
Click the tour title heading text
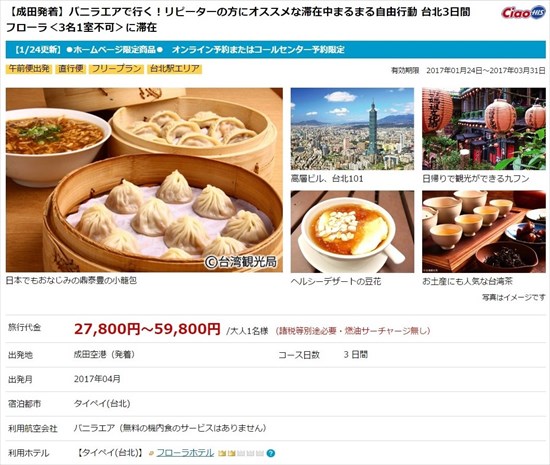239,20
